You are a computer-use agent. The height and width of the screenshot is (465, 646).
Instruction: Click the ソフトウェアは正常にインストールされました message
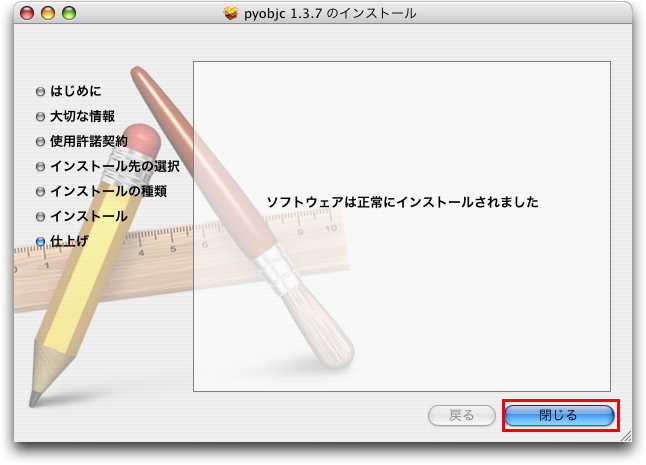[403, 202]
